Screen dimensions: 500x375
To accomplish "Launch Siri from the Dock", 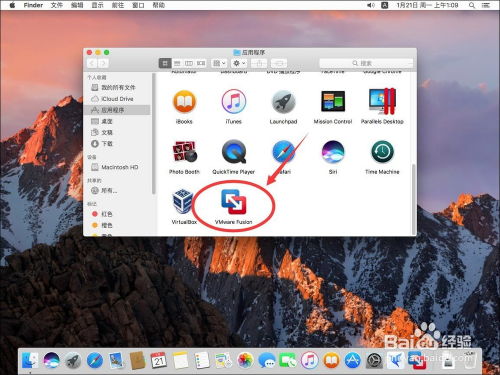I will pyautogui.click(x=52, y=360).
